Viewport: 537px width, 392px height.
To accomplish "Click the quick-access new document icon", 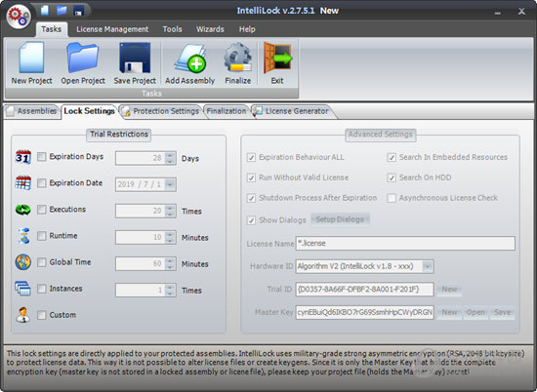I will tap(45, 10).
